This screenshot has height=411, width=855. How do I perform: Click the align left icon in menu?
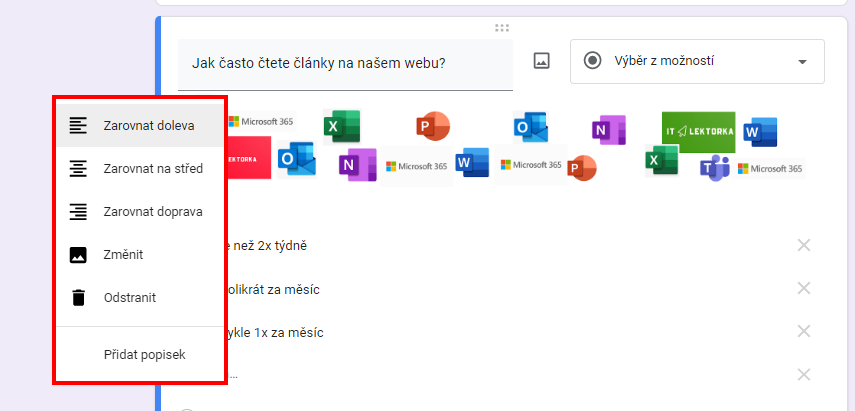click(x=78, y=125)
